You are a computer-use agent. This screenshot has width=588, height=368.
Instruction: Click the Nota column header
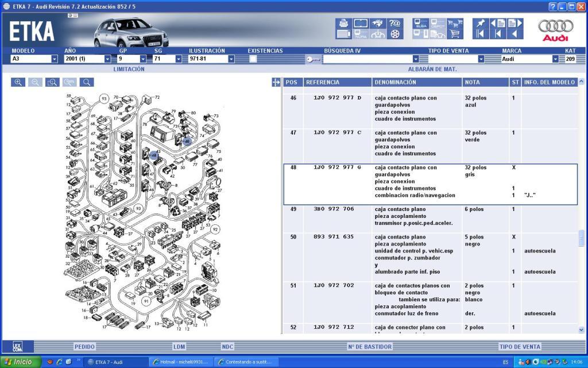tap(485, 82)
